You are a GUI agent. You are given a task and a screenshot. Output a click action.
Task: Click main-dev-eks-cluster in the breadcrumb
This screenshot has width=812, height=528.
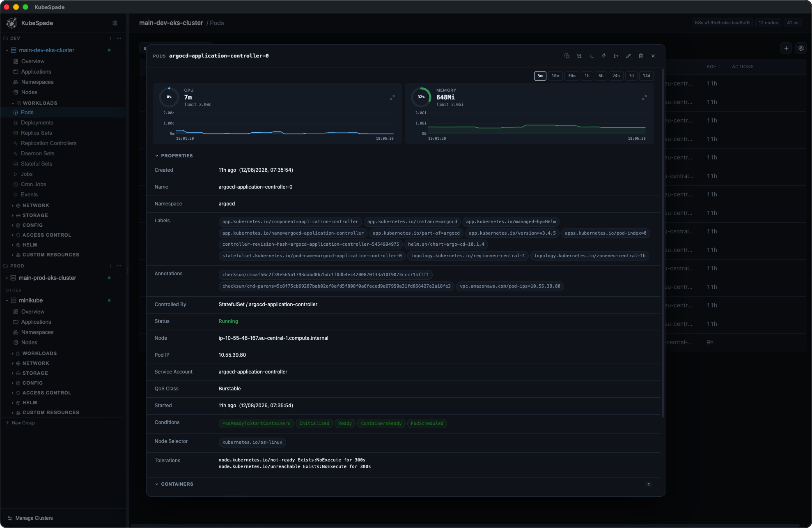tap(171, 23)
